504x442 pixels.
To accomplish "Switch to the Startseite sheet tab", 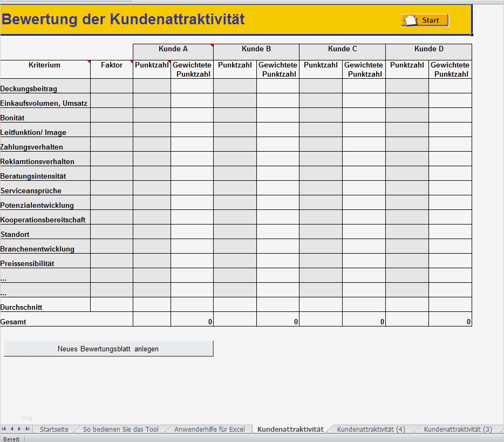I will point(53,429).
